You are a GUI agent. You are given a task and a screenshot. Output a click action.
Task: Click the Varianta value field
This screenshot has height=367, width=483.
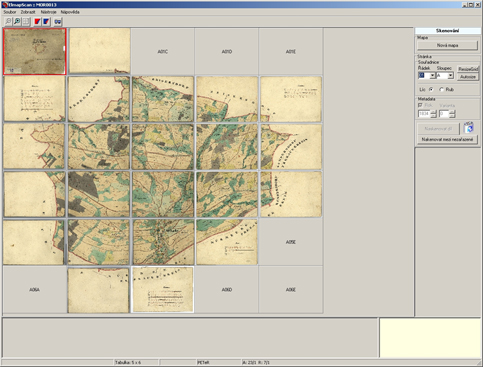click(x=444, y=114)
